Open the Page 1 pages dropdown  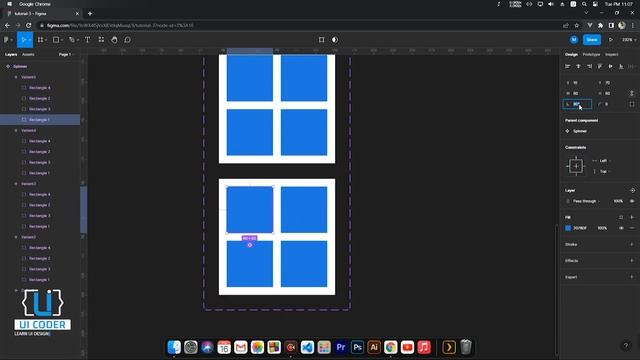point(66,54)
